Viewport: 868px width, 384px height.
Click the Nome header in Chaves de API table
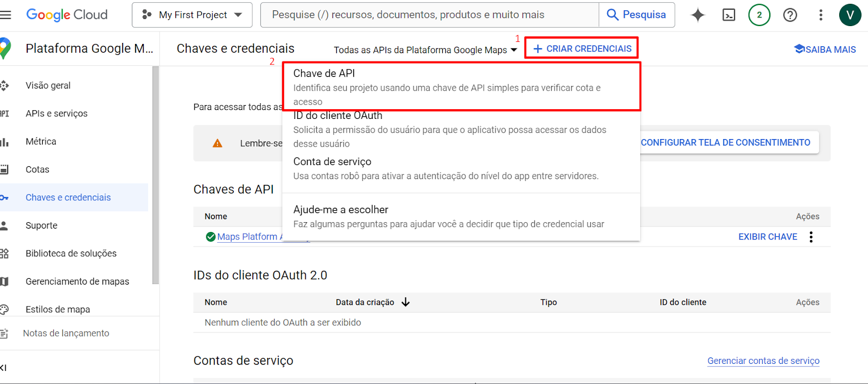tap(216, 216)
